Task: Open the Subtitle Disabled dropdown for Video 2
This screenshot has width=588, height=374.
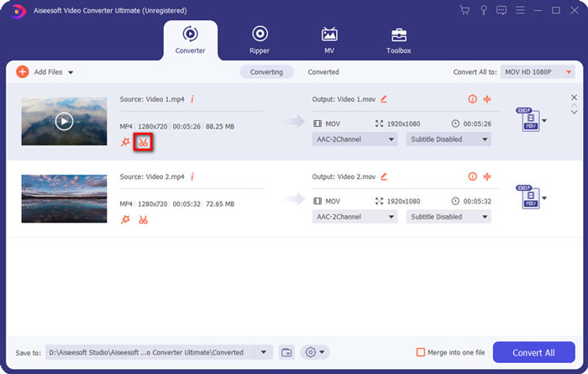Action: (449, 217)
